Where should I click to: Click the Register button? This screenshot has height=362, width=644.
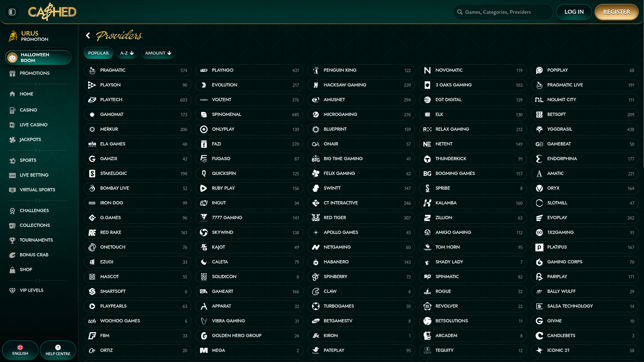(616, 12)
